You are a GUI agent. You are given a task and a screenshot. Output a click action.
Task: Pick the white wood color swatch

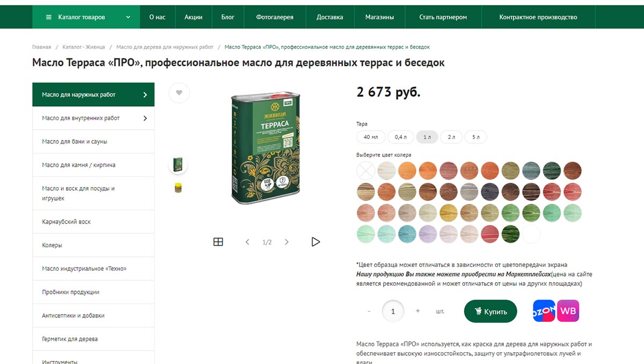point(386,170)
